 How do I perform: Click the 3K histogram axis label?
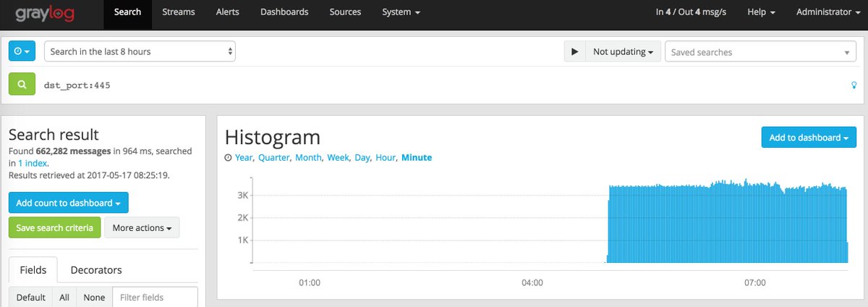click(x=242, y=195)
